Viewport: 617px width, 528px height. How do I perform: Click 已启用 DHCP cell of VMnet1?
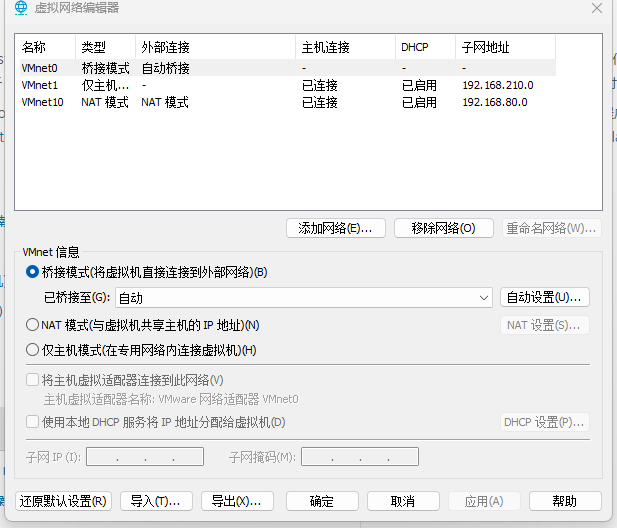419,85
